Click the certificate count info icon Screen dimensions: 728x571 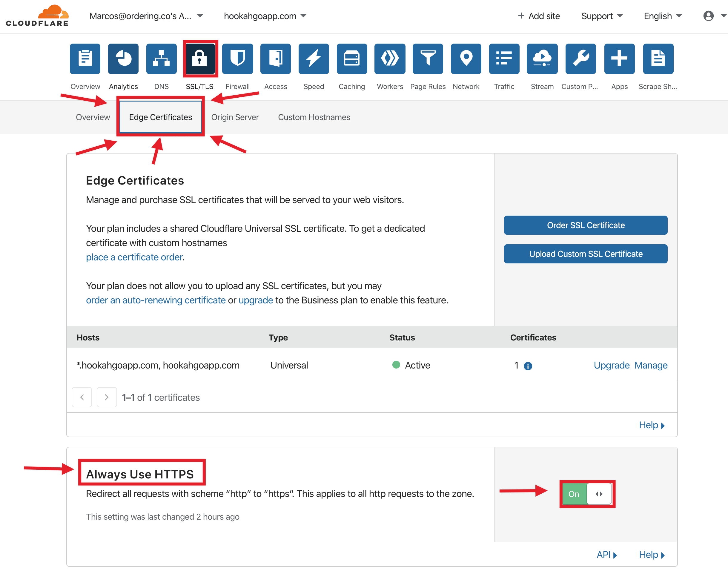click(528, 366)
